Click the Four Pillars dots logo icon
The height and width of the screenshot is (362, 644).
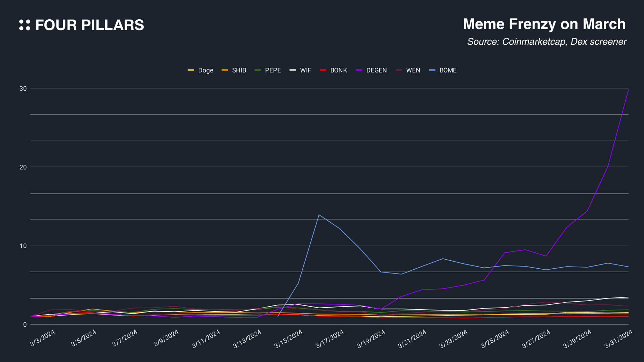tap(24, 25)
